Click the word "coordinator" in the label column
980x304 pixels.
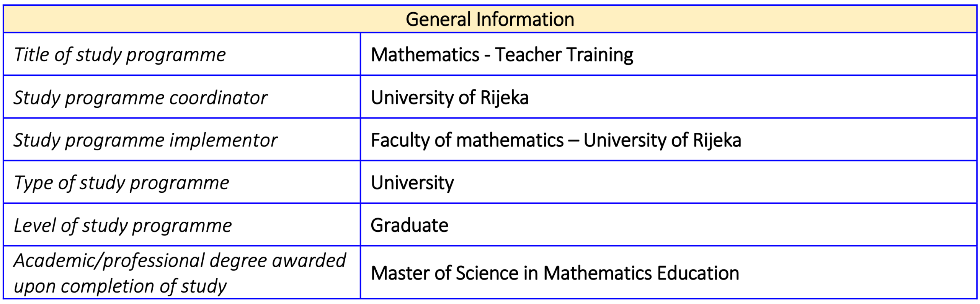click(x=218, y=98)
